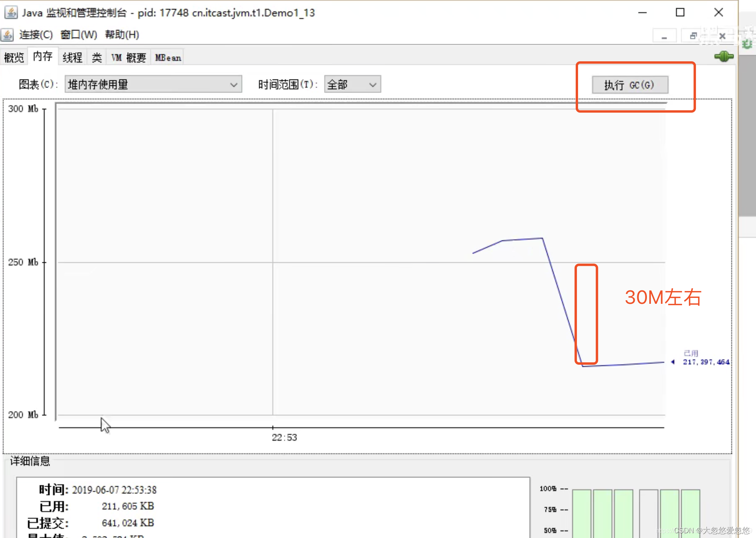Click the second green memory pool bar
756x538 pixels.
[x=603, y=513]
